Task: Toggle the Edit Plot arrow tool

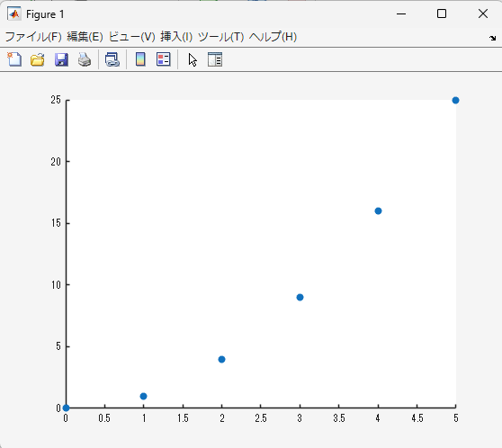Action: point(193,60)
